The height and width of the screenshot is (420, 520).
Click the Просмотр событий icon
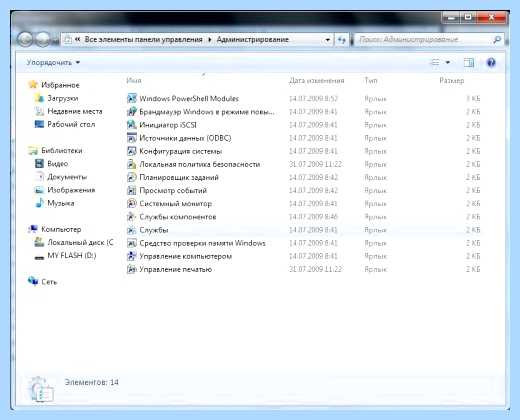[132, 190]
